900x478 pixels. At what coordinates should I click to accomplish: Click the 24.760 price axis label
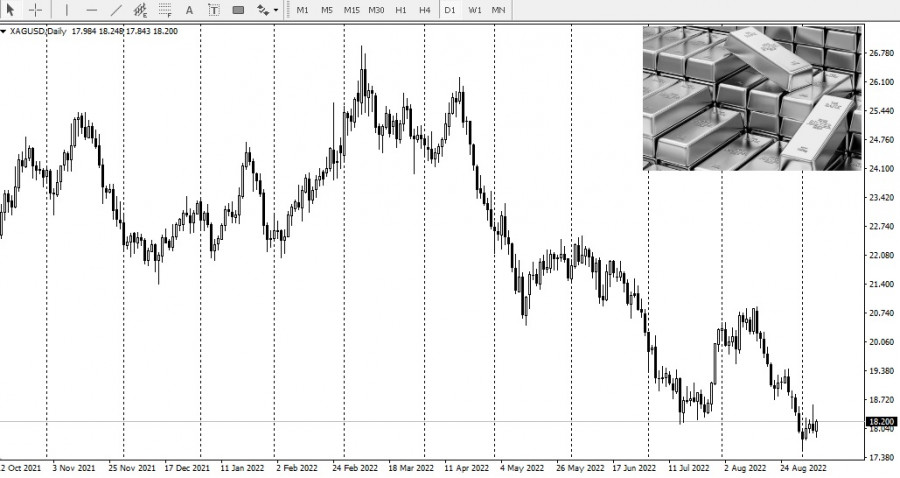882,139
